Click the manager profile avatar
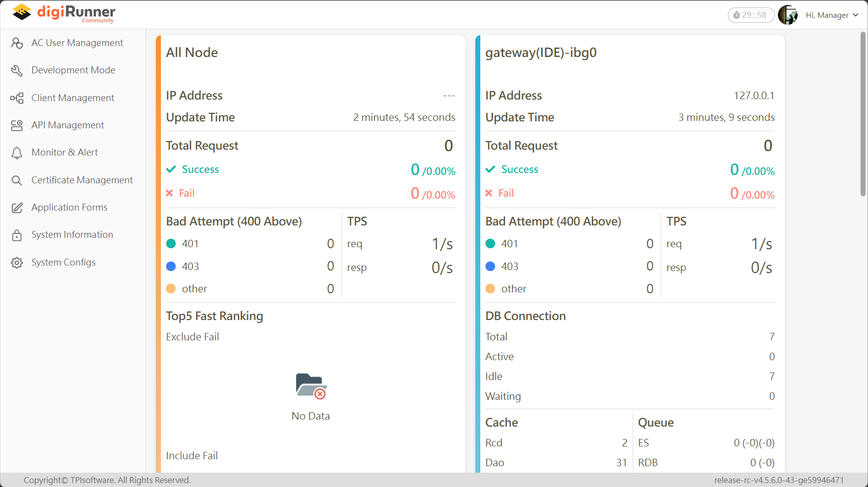The image size is (868, 487). pyautogui.click(x=788, y=15)
